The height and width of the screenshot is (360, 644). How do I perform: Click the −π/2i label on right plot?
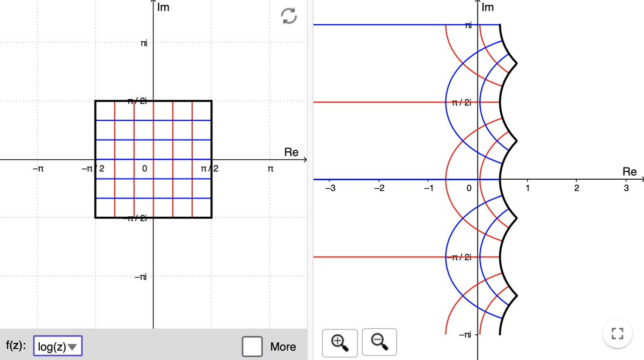459,258
